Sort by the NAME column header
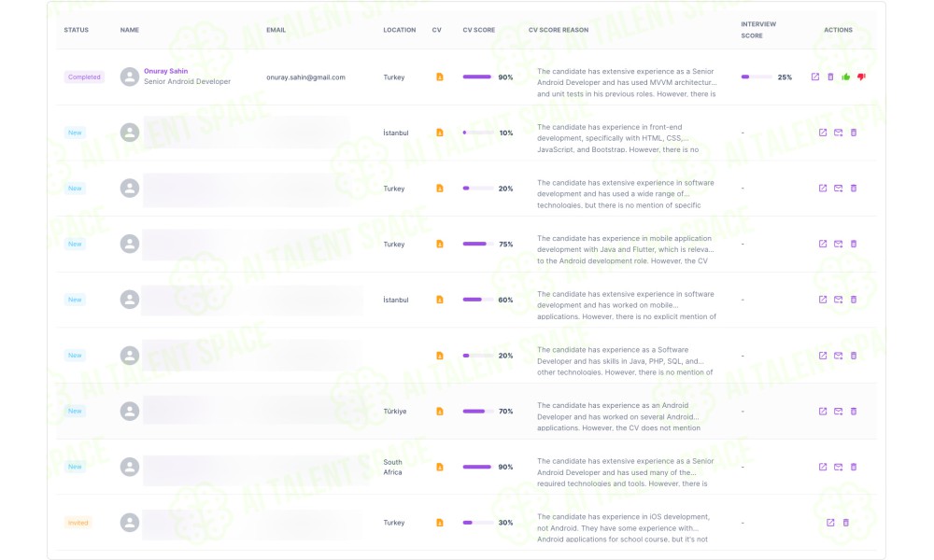Image resolution: width=934 pixels, height=560 pixels. coord(129,30)
